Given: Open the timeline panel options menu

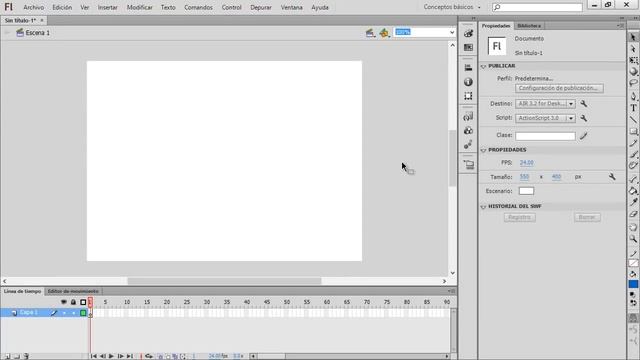Looking at the screenshot, I should tap(451, 291).
